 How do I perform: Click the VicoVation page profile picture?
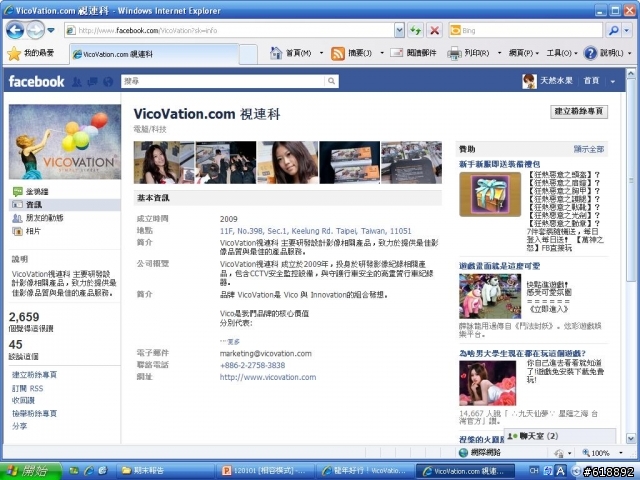click(x=65, y=142)
